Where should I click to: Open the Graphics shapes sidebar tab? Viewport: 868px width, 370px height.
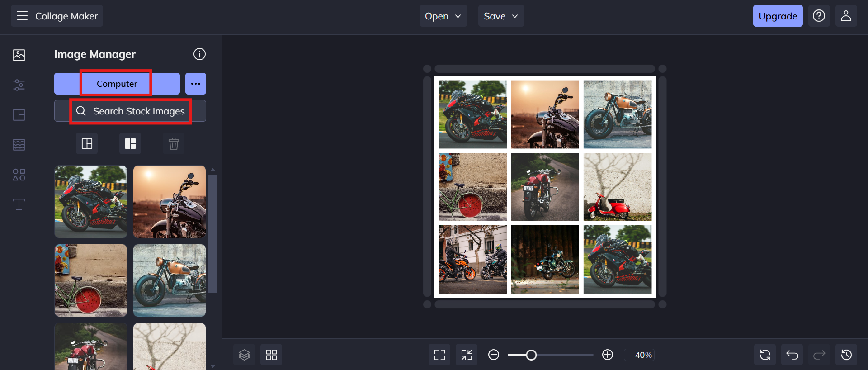[19, 175]
